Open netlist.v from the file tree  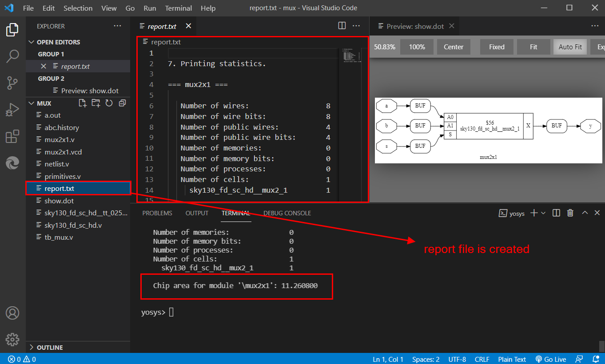point(57,164)
